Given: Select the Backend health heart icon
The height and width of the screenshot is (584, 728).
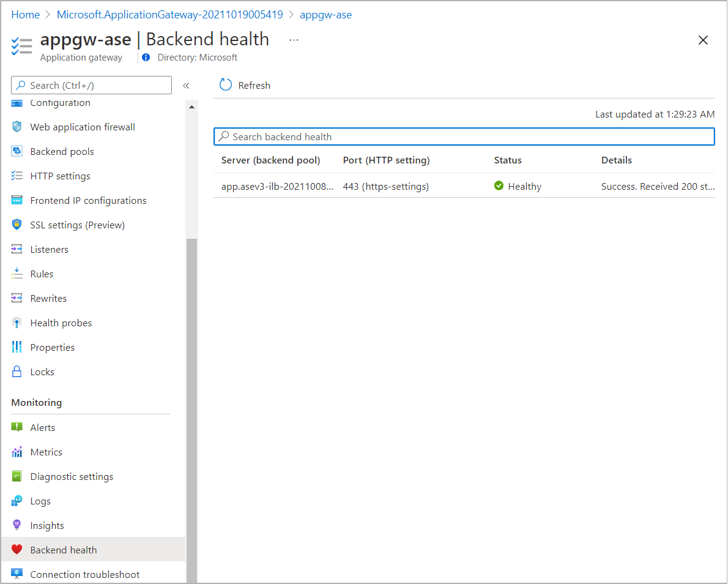Looking at the screenshot, I should pyautogui.click(x=17, y=549).
